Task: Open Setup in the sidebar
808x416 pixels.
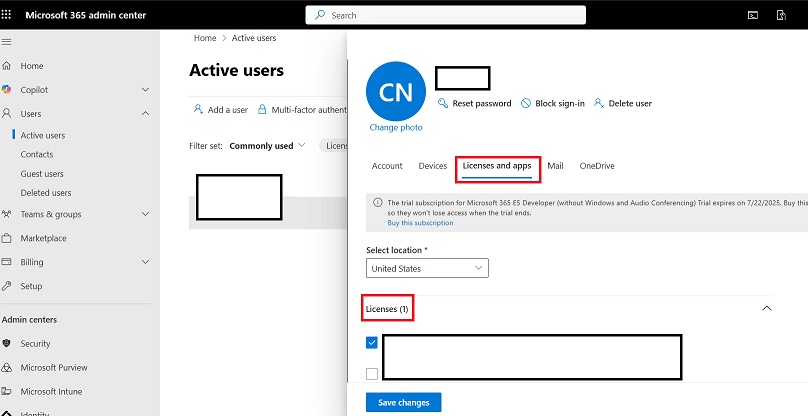Action: 31,286
